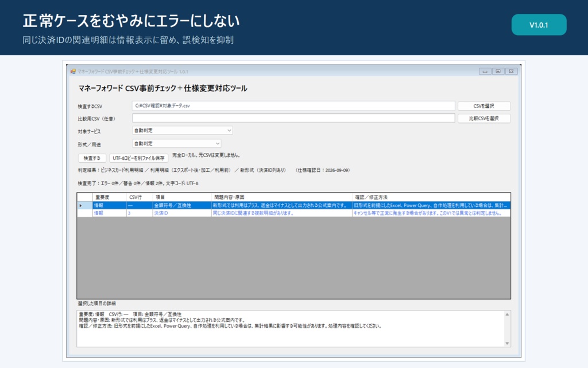The image size is (588, 368).
Task: Sort by the 確認/修正方法 column header
Action: (x=431, y=197)
